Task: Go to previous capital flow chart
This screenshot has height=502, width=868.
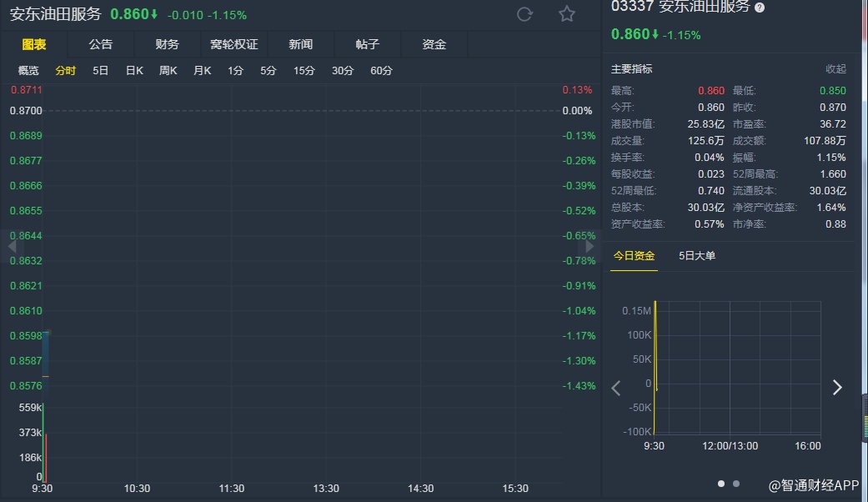Action: point(616,388)
